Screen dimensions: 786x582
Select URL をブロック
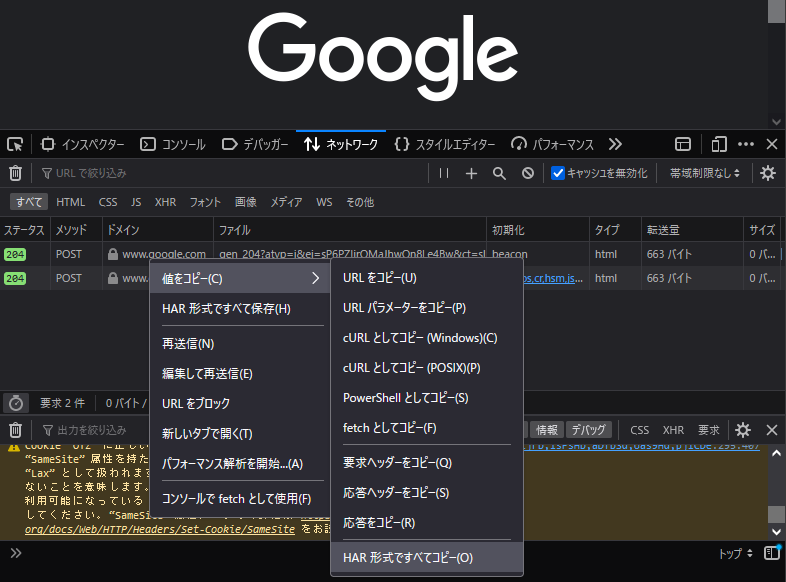tap(240, 404)
